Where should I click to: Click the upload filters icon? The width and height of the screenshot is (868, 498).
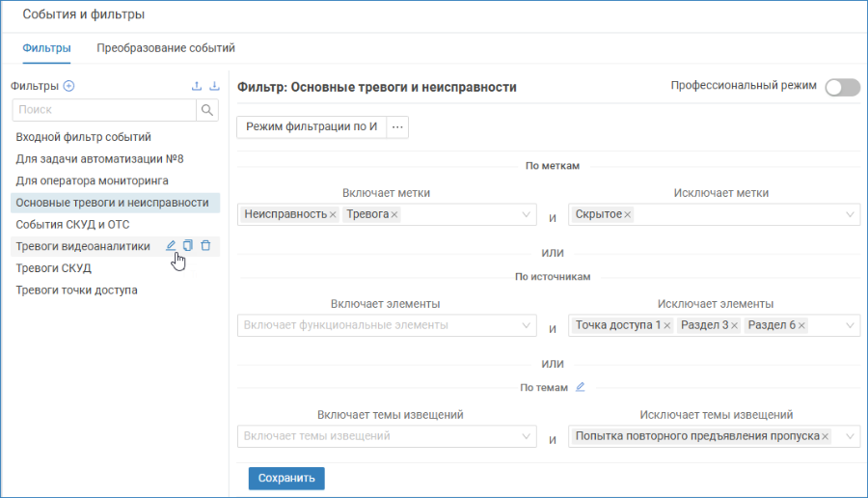[197, 86]
